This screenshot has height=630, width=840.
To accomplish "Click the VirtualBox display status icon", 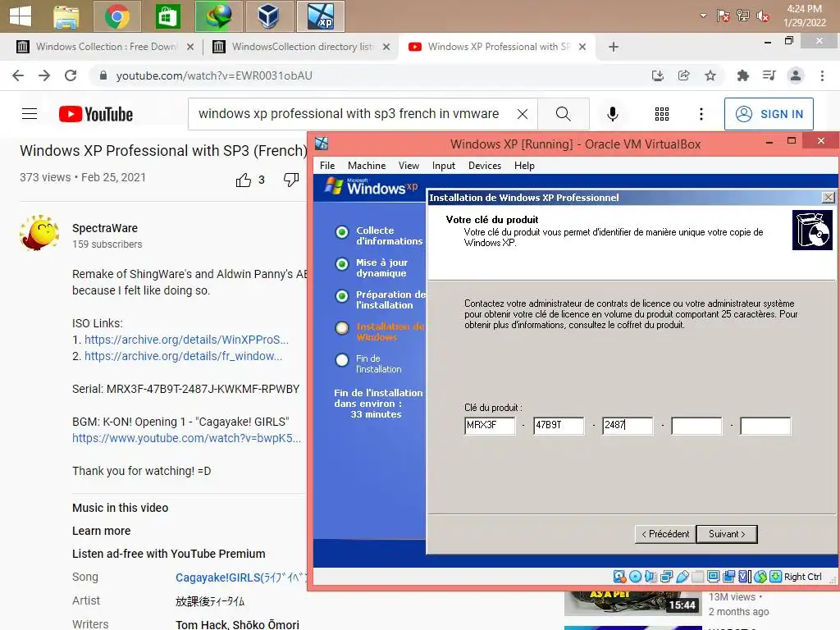I will 713,577.
